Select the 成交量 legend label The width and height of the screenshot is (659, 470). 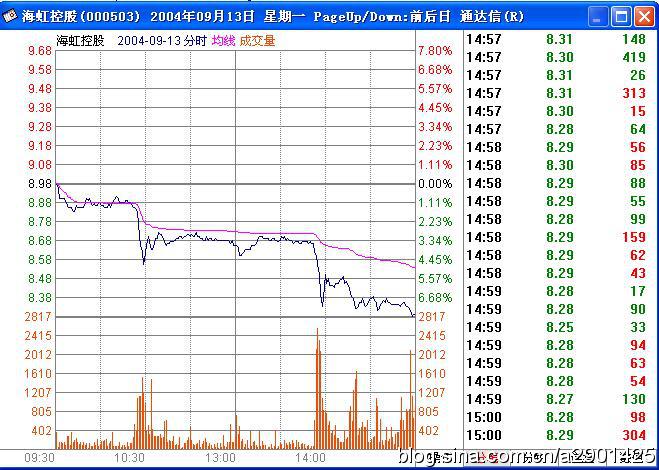[x=257, y=41]
